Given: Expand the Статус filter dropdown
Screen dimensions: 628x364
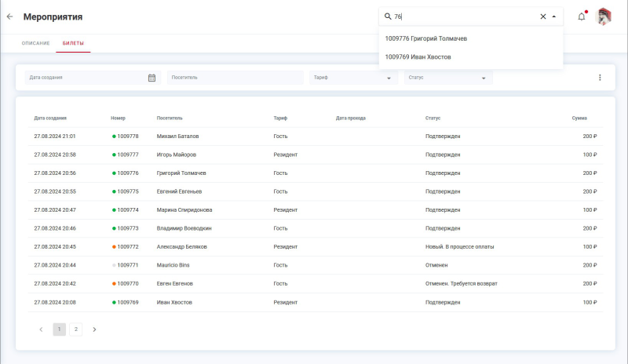Looking at the screenshot, I should pyautogui.click(x=446, y=78).
